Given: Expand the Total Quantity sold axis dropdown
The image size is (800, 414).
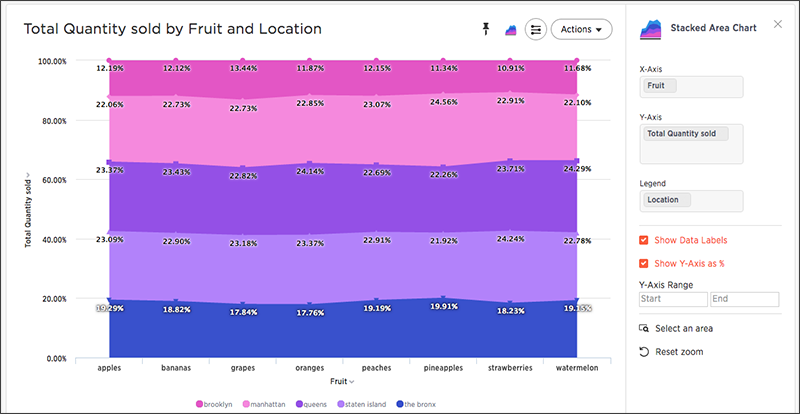Looking at the screenshot, I should pos(29,210).
